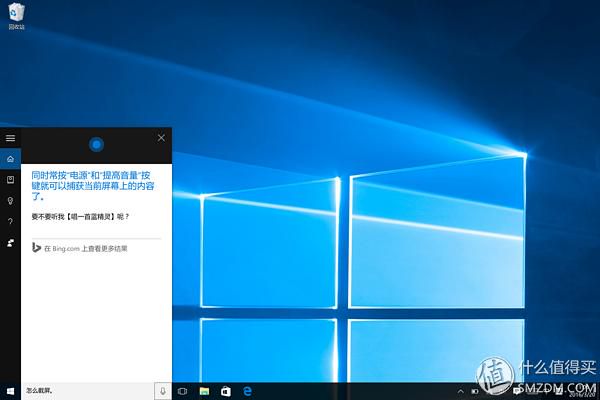Viewport: 600px width, 400px height.
Task: Launch the Windows Store from taskbar
Action: pyautogui.click(x=226, y=391)
